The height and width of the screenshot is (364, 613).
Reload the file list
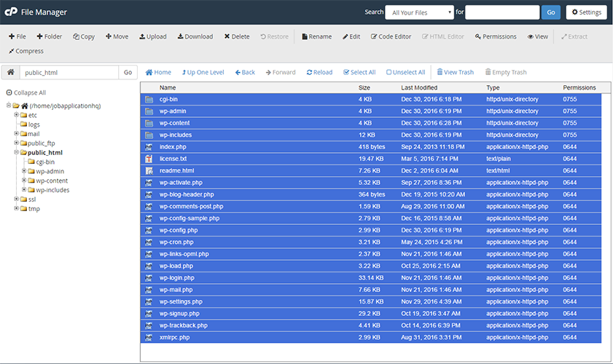coord(319,72)
